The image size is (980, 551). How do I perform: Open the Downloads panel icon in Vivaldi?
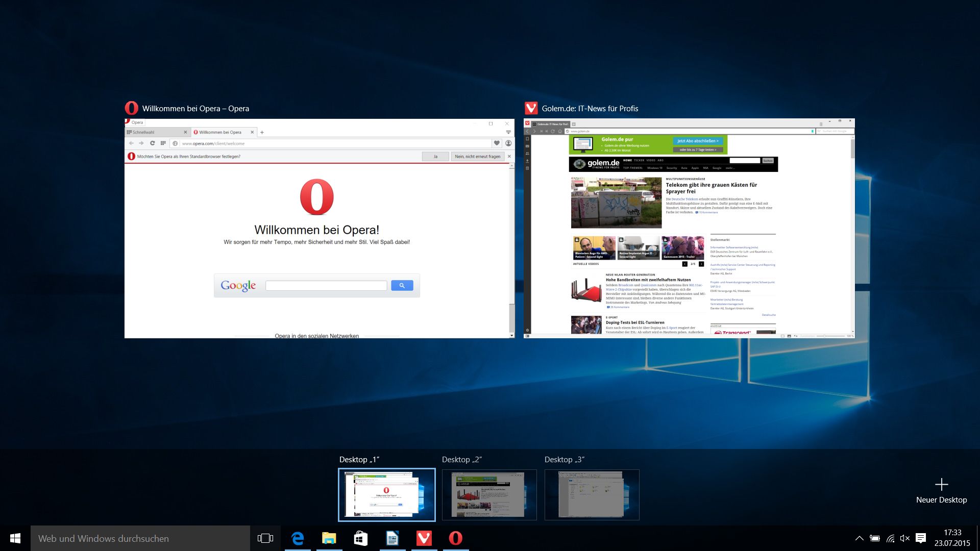pyautogui.click(x=527, y=161)
